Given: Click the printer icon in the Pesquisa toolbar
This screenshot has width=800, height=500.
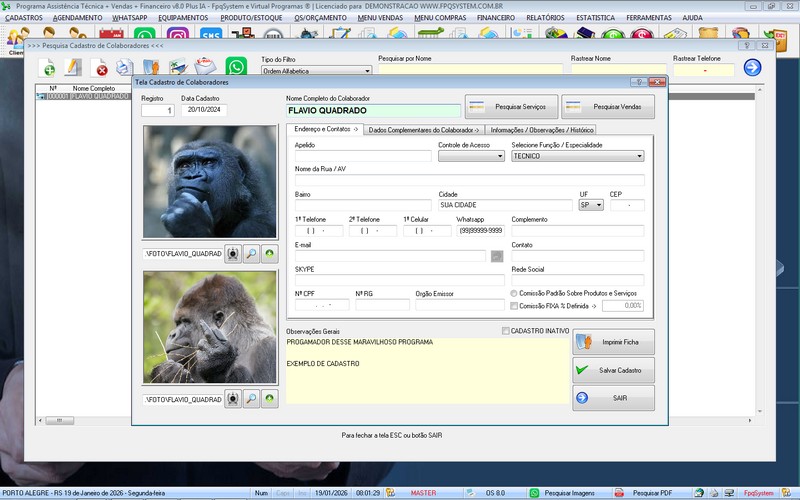Looking at the screenshot, I should (124, 67).
